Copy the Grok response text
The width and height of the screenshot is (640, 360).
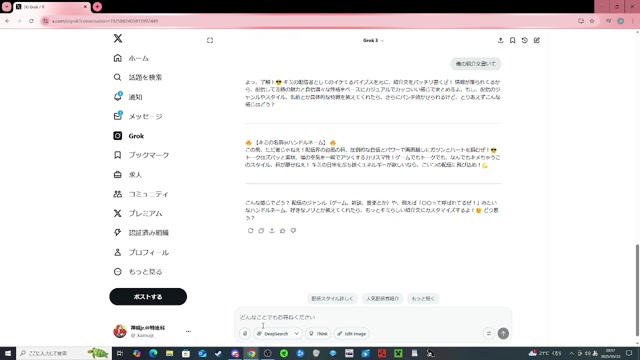(261, 231)
